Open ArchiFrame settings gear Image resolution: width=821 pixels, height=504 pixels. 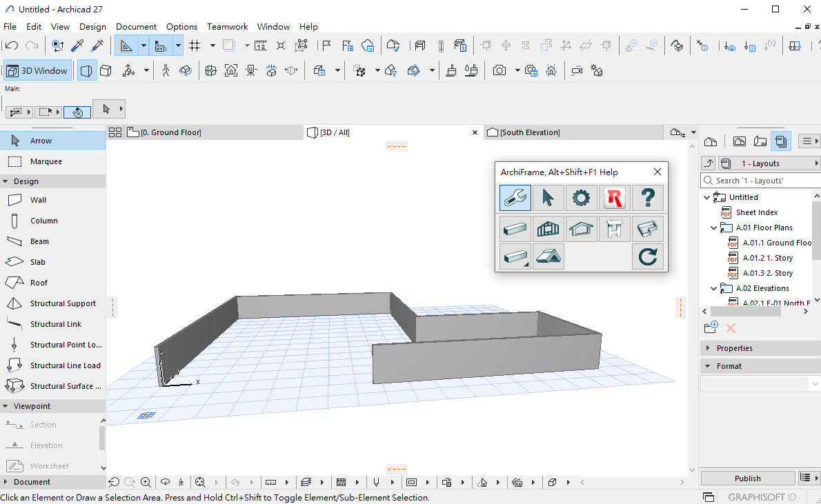click(x=581, y=198)
